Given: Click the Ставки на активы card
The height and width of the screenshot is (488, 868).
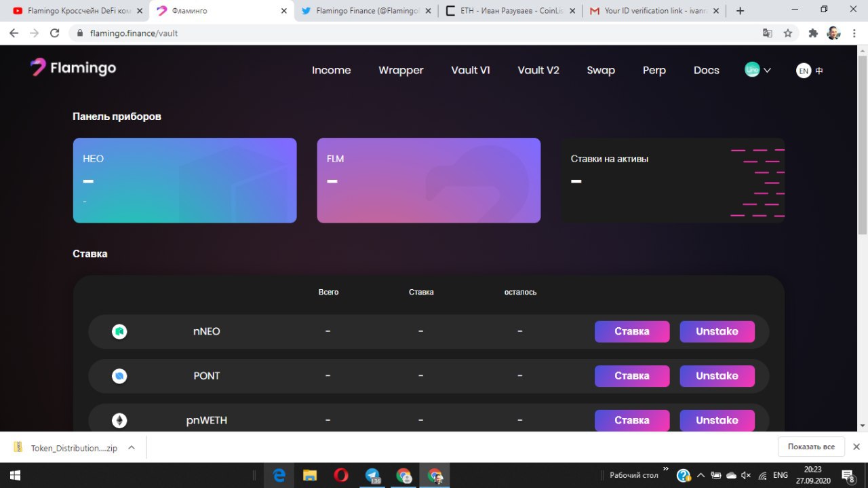Looking at the screenshot, I should pyautogui.click(x=673, y=181).
